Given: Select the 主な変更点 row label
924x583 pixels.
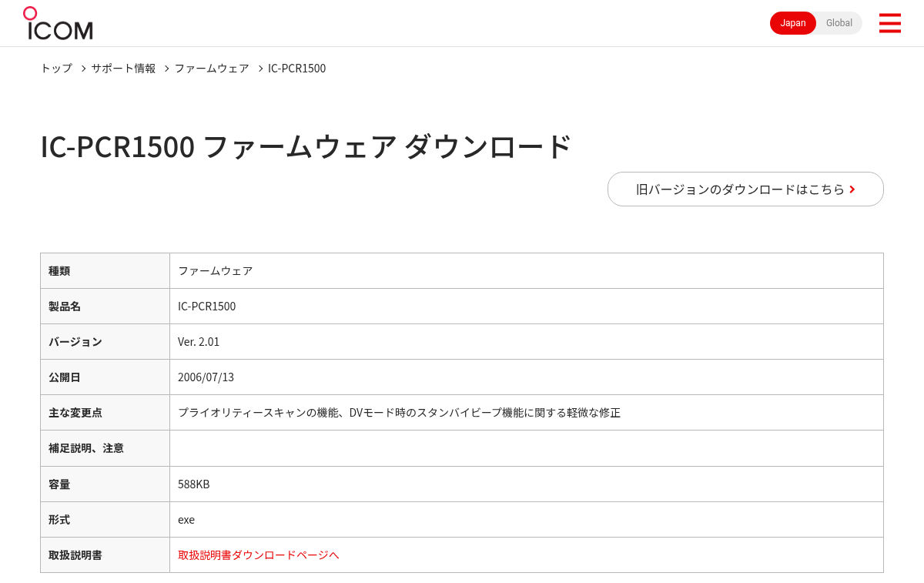Looking at the screenshot, I should pos(75,413).
